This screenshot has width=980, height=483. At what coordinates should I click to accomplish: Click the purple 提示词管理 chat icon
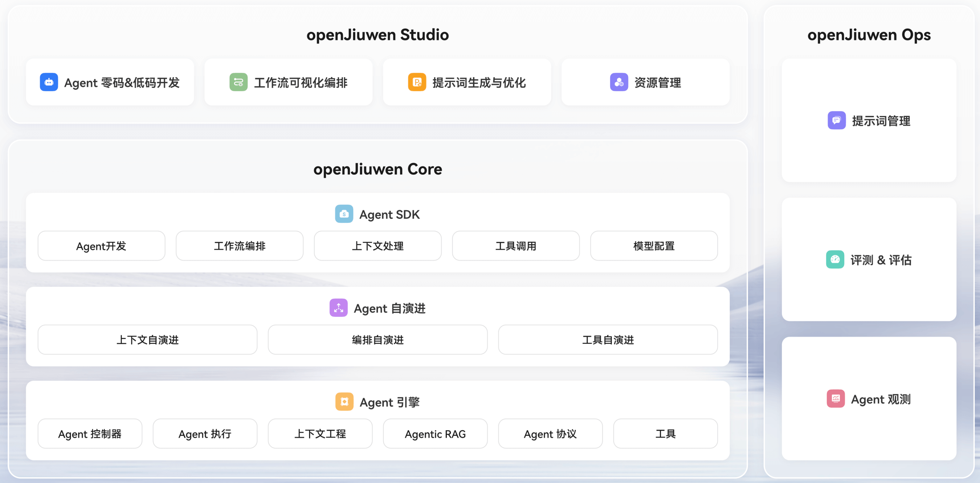(x=837, y=121)
